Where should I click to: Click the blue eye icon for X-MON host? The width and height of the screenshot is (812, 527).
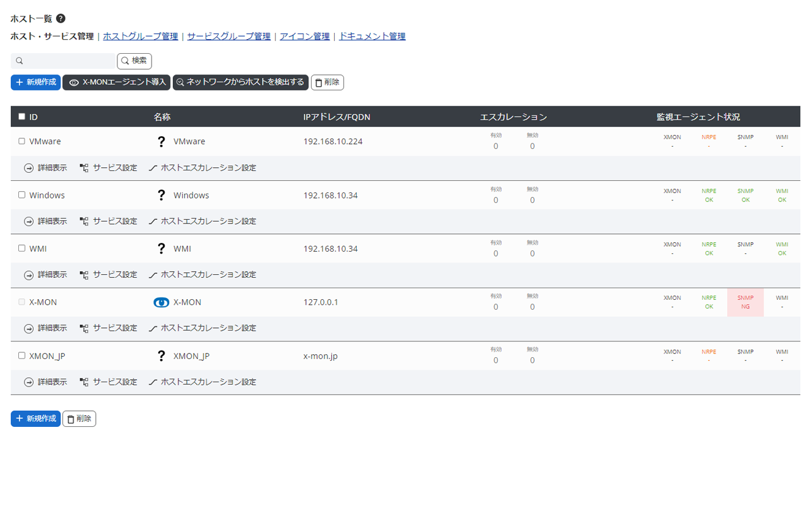[x=161, y=302]
